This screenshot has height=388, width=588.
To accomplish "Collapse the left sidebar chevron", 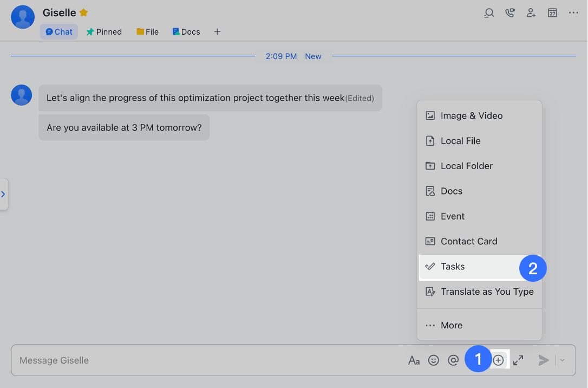I will [x=4, y=194].
